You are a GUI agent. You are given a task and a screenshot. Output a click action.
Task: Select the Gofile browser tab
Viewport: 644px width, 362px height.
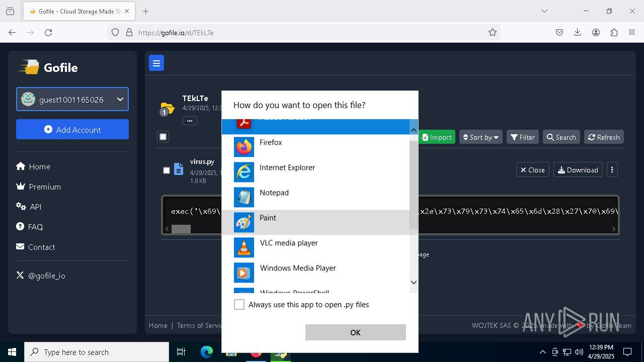(79, 11)
